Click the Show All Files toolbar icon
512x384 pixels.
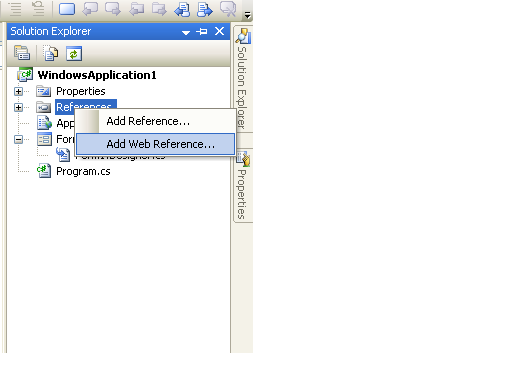point(50,53)
